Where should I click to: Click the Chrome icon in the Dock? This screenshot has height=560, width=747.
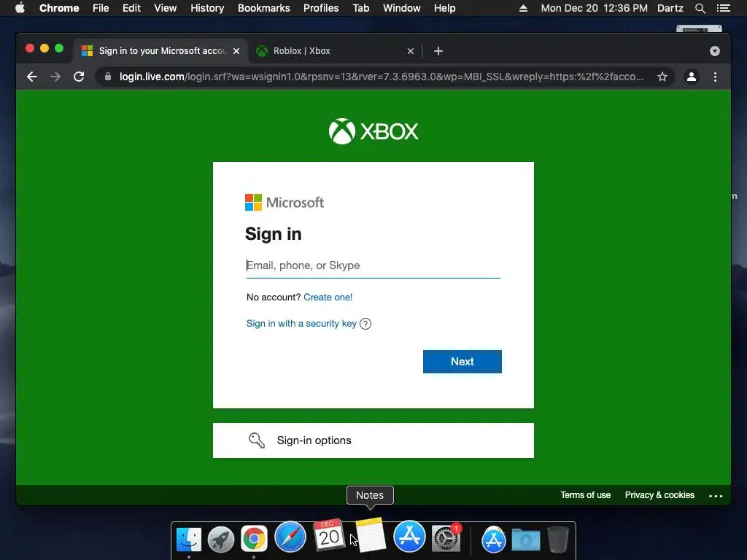254,539
